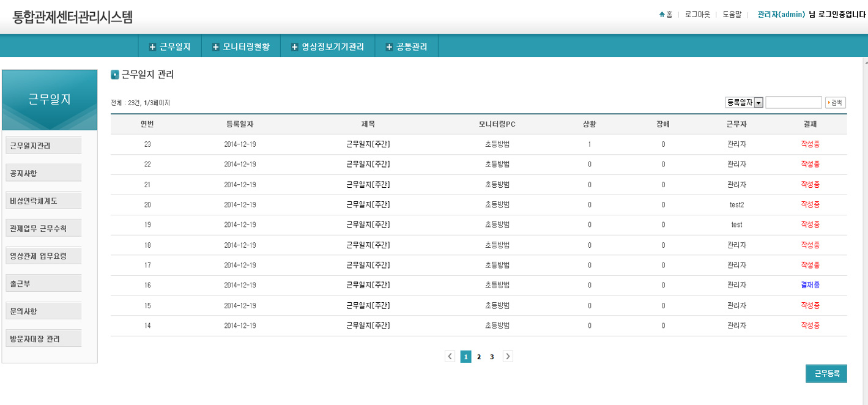Click the home icon link in header

(666, 15)
